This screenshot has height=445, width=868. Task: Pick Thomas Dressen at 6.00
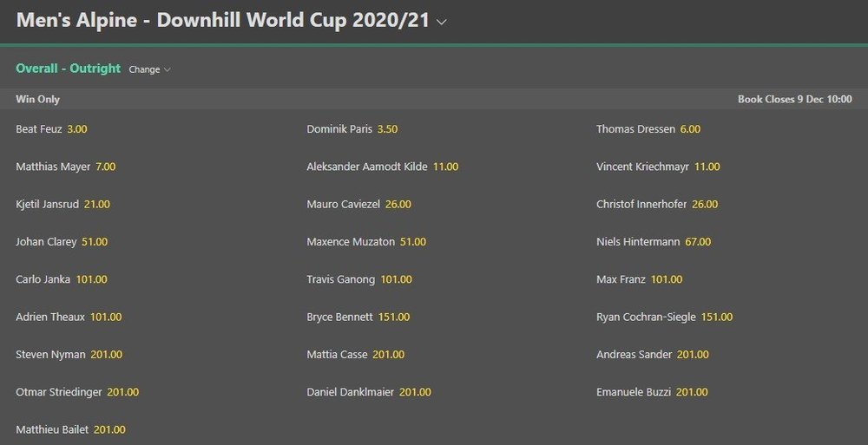[648, 129]
